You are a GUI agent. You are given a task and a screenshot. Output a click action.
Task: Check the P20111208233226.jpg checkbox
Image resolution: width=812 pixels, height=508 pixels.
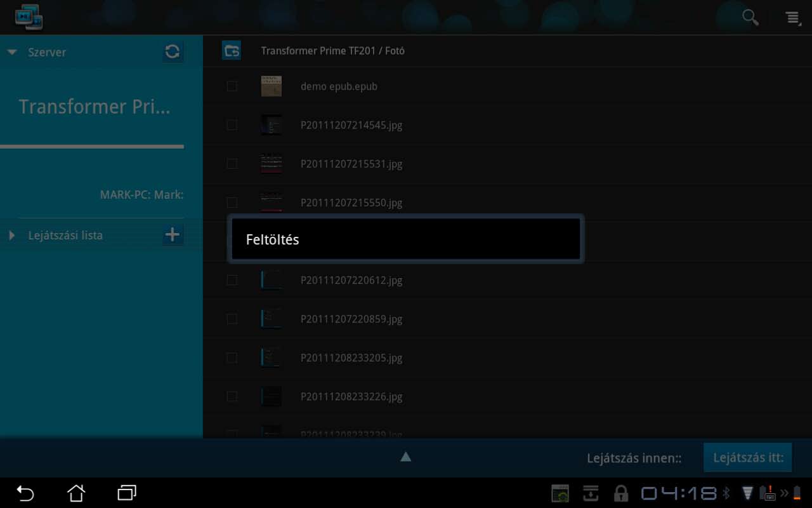[232, 397]
